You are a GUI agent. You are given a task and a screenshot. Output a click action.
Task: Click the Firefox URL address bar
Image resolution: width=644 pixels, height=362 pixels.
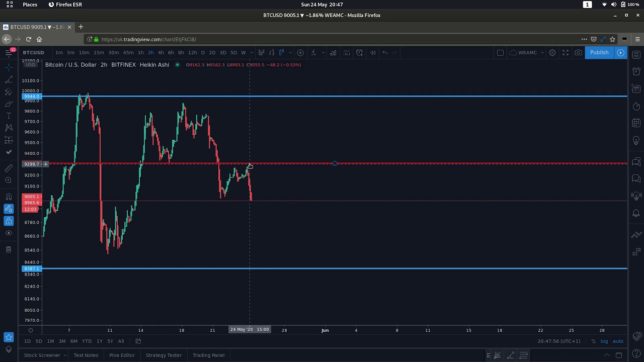(332, 39)
